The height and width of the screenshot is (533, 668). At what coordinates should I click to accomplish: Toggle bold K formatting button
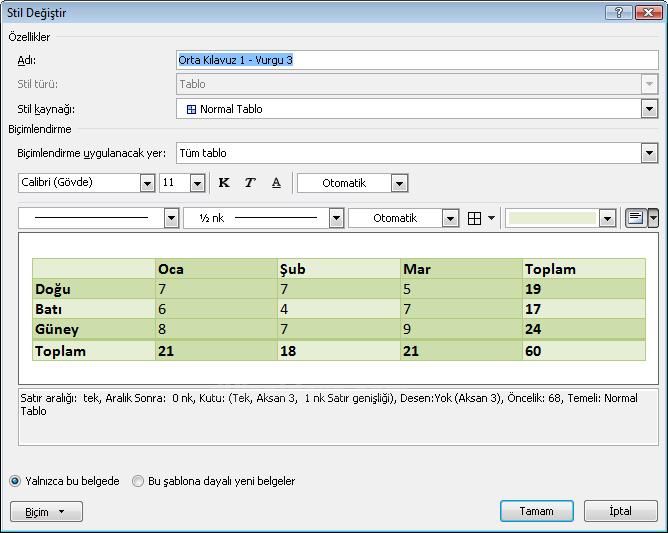[224, 183]
